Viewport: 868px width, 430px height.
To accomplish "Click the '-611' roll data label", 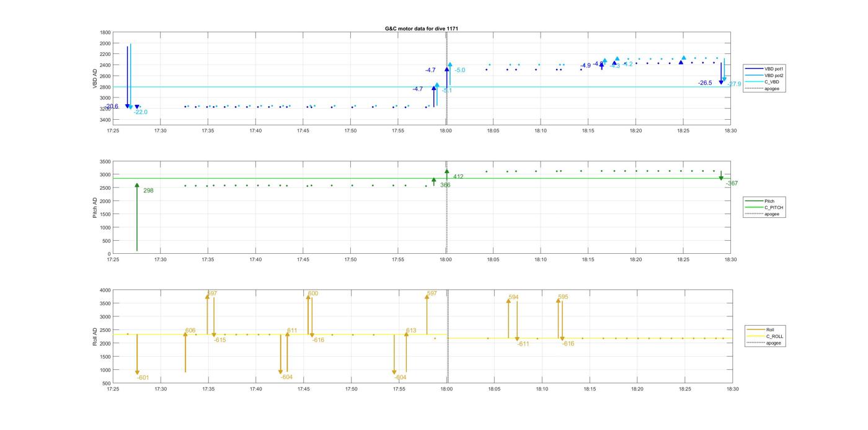I will (x=523, y=344).
